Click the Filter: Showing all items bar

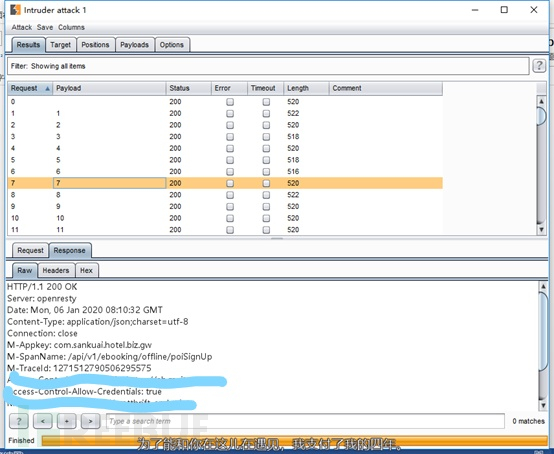point(268,66)
